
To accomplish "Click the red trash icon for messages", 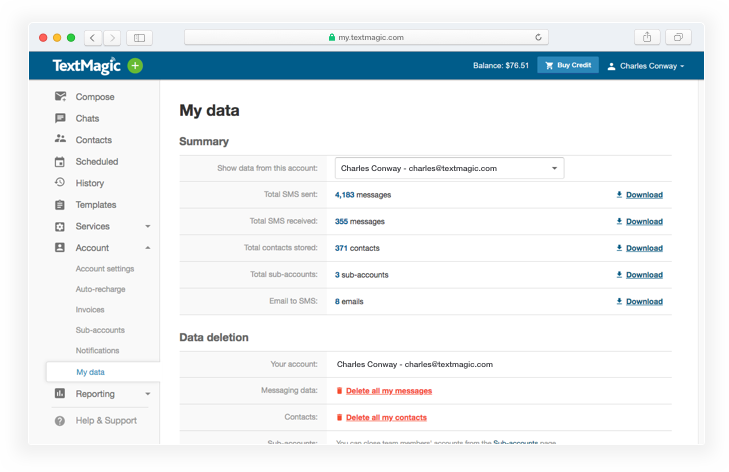I will (339, 391).
